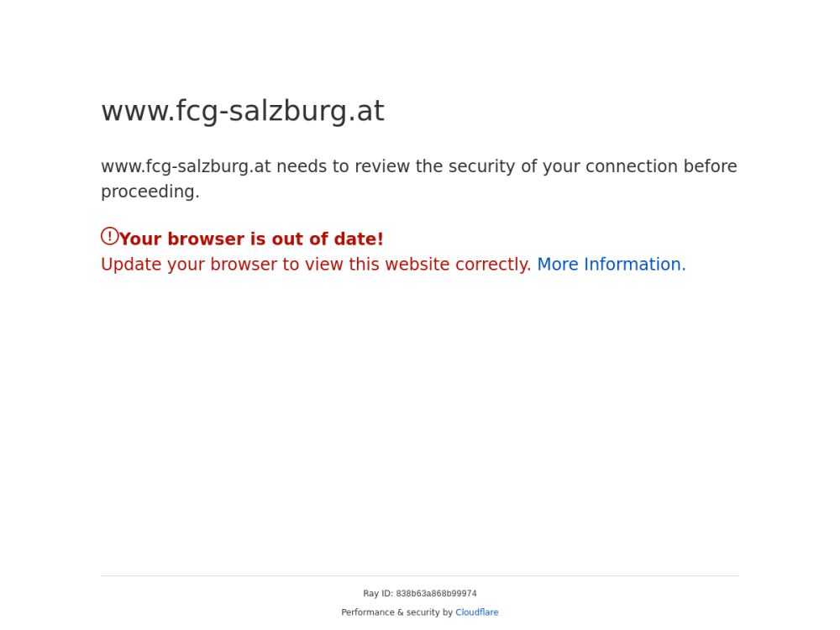The width and height of the screenshot is (840, 630).
Task: Click the bold "Your browser is out of date!" text
Action: point(251,239)
